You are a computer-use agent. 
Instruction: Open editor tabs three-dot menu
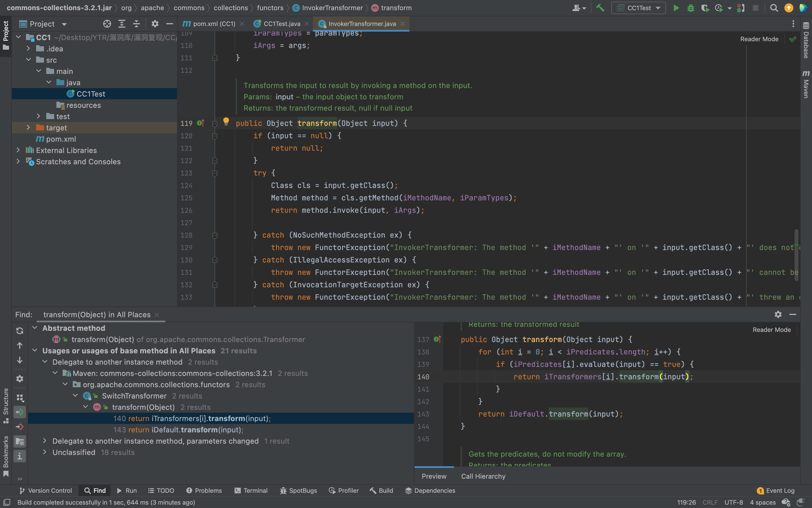[x=793, y=24]
